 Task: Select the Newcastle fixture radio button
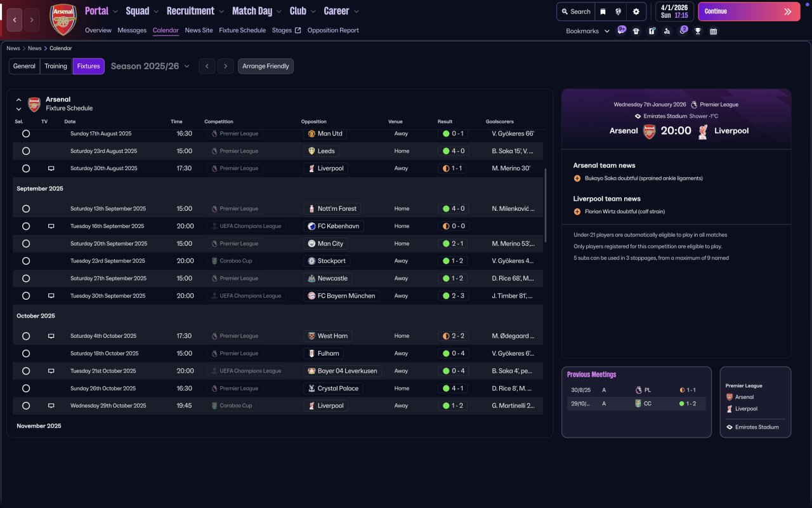coord(26,278)
